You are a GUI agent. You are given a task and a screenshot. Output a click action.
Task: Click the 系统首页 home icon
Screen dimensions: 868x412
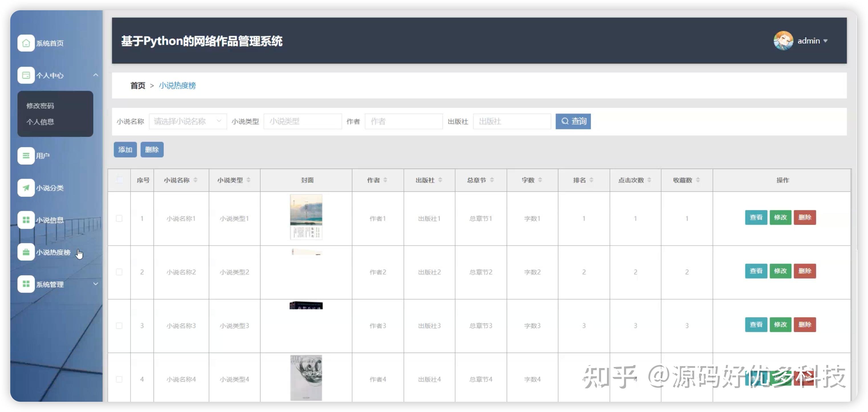point(26,43)
